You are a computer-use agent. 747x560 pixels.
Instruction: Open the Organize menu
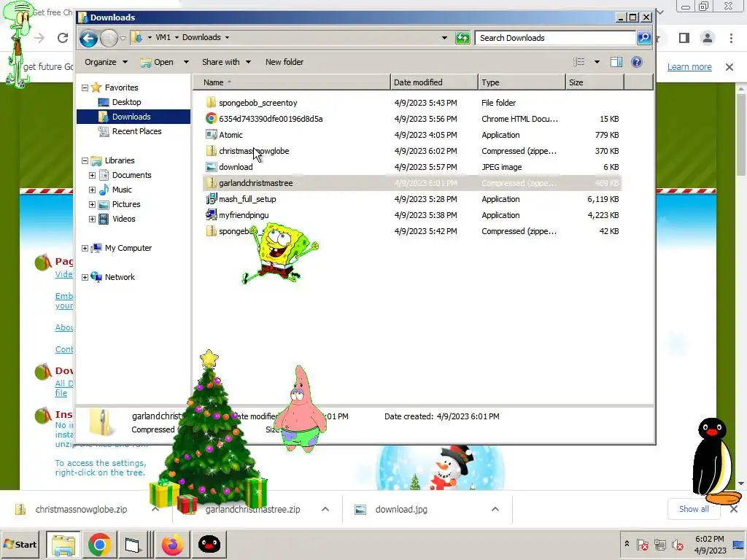106,62
